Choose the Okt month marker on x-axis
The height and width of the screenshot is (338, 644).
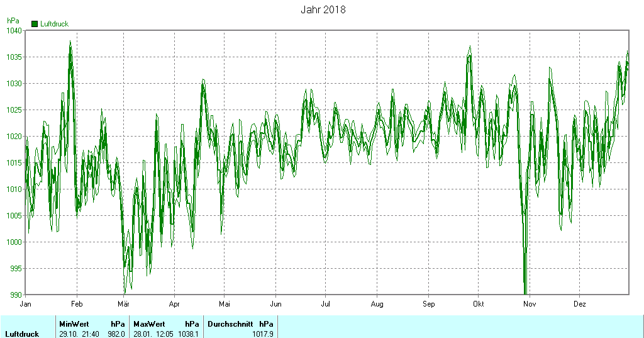(x=479, y=304)
